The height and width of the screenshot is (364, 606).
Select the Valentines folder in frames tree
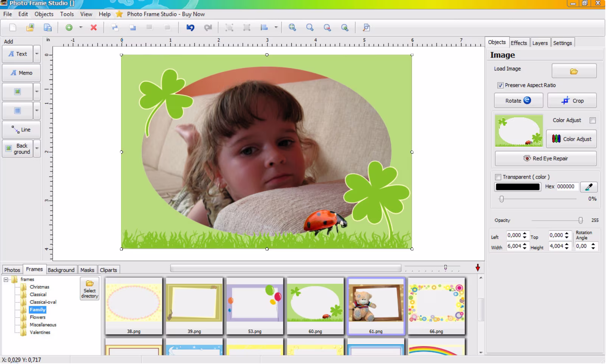pos(40,332)
